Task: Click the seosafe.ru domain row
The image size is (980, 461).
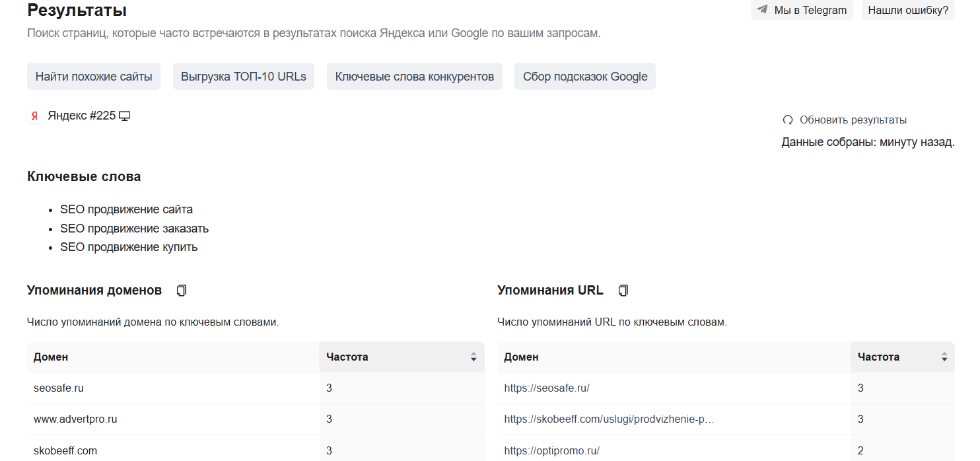Action: point(59,388)
